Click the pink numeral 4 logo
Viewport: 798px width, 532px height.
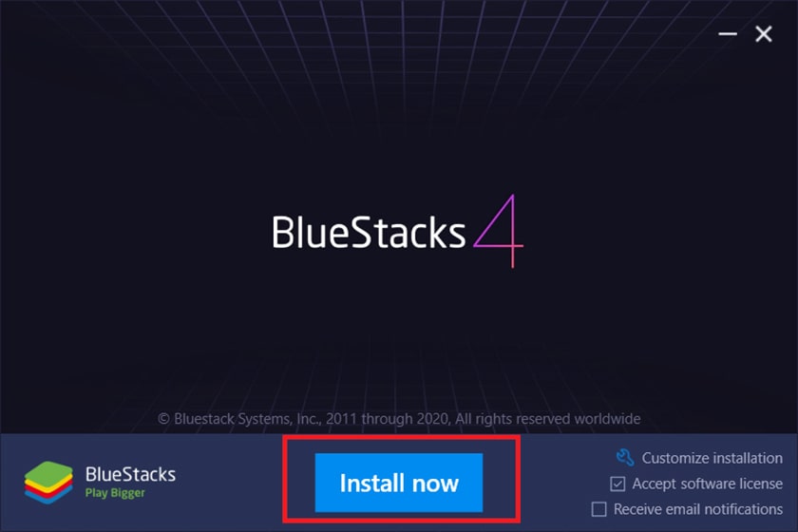click(x=499, y=231)
